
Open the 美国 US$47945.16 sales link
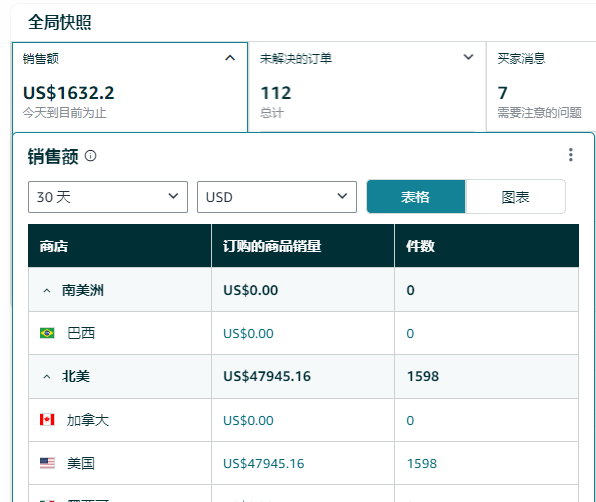tap(263, 464)
